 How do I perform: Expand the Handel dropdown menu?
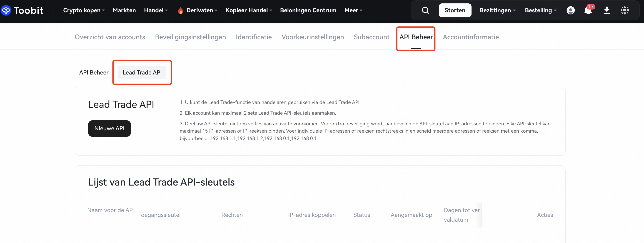coord(156,10)
